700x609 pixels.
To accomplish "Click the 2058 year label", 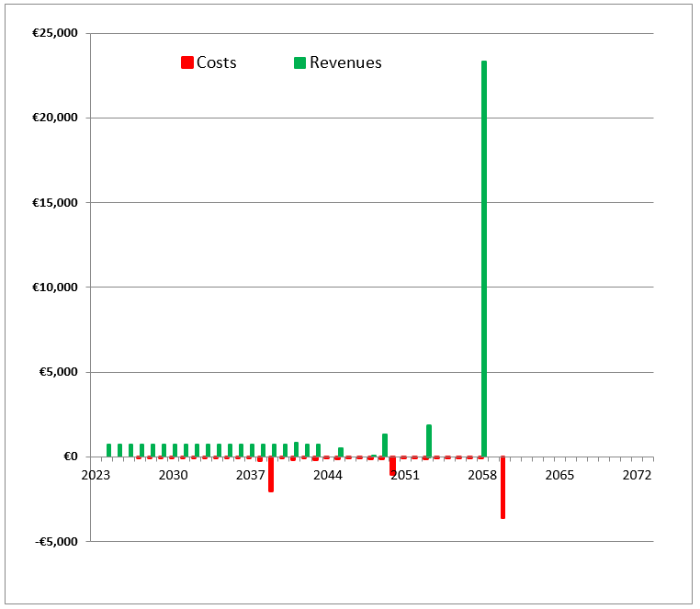I will [x=482, y=475].
